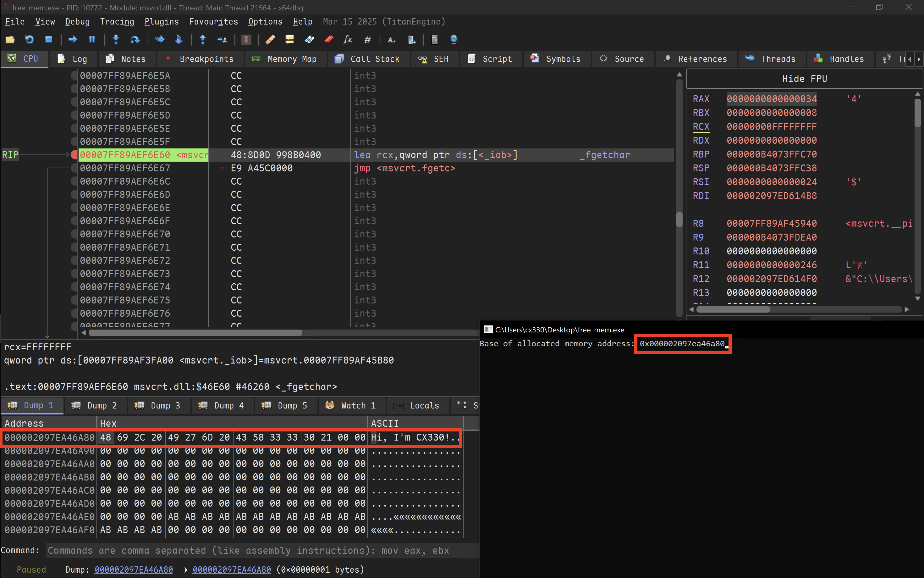Run the program with the arrow icon
Viewport: 924px width, 578px height.
[73, 39]
